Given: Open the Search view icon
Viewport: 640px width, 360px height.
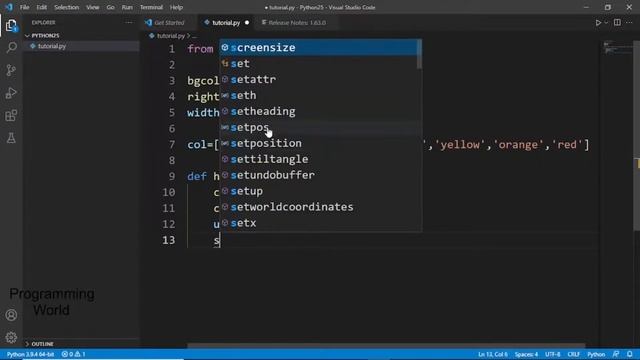Looking at the screenshot, I should point(11,48).
